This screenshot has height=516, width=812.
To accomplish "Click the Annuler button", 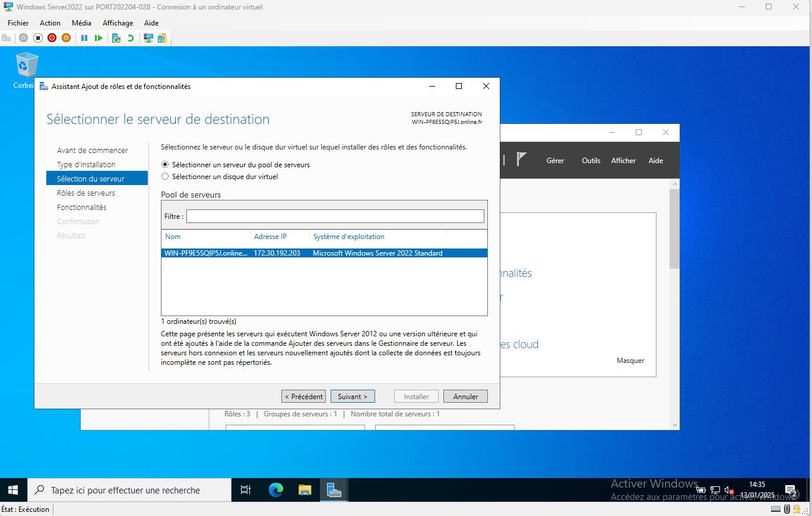I will point(465,396).
